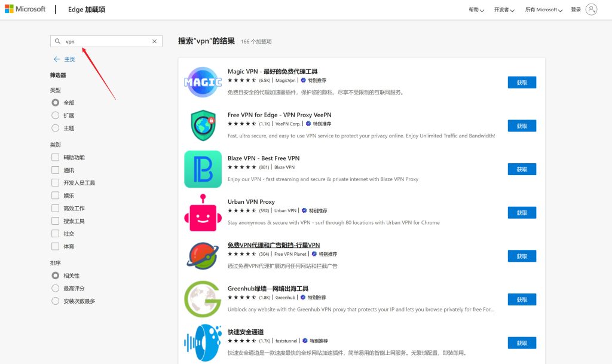Click the 166 个加载项 result count
The height and width of the screenshot is (364, 612).
tap(256, 42)
